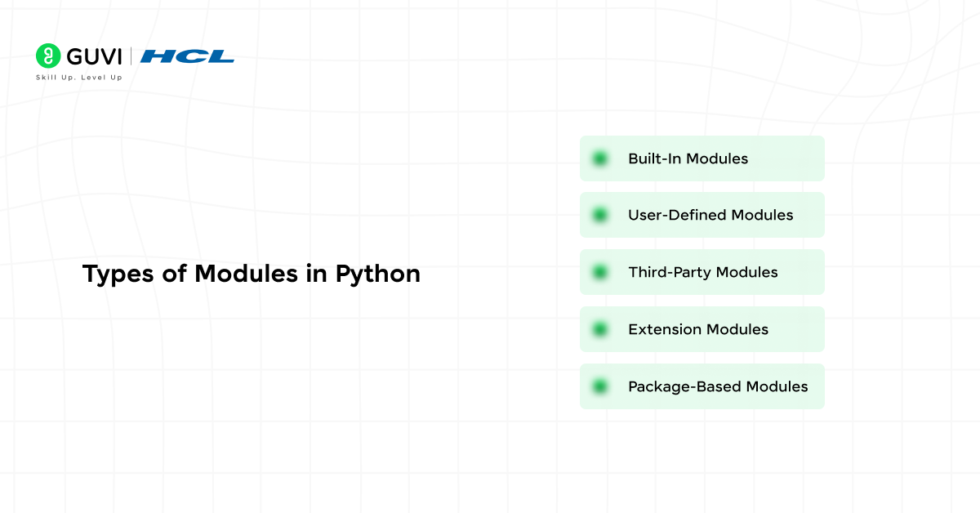
Task: Click the word "Python" in the heading
Action: pos(378,274)
